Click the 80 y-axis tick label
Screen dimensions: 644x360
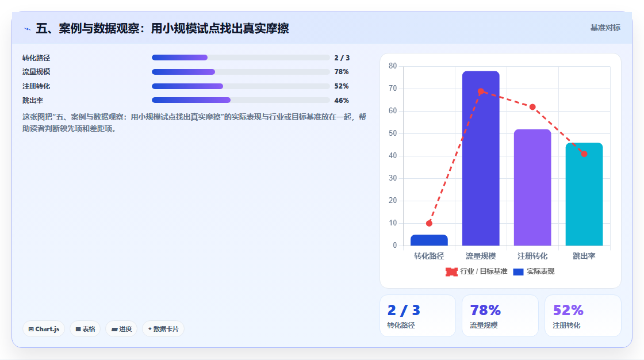(x=393, y=66)
